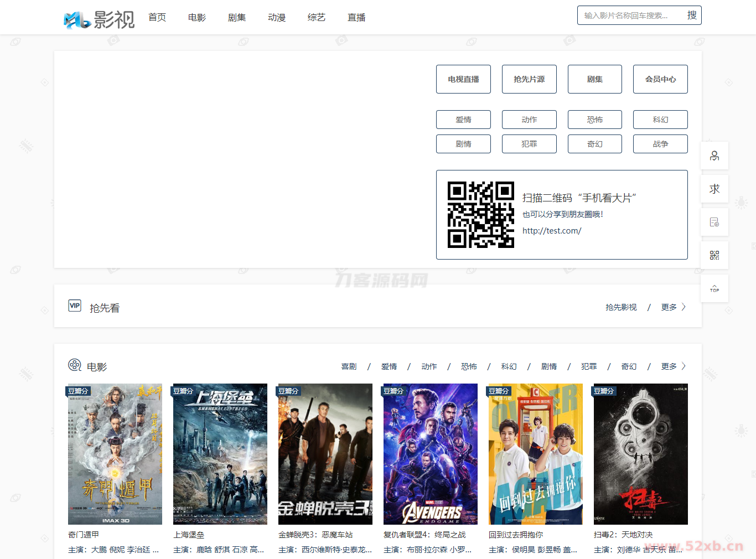
Task: Click the Mb影视 site logo
Action: (99, 17)
